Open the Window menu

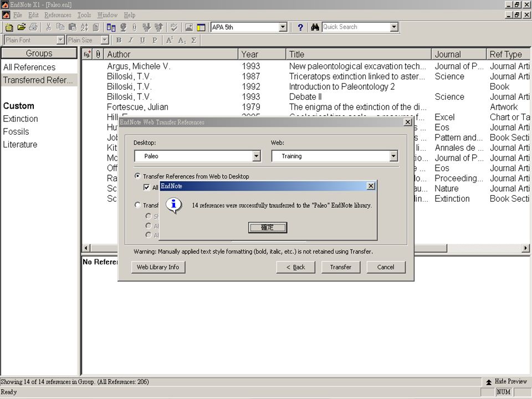point(107,15)
